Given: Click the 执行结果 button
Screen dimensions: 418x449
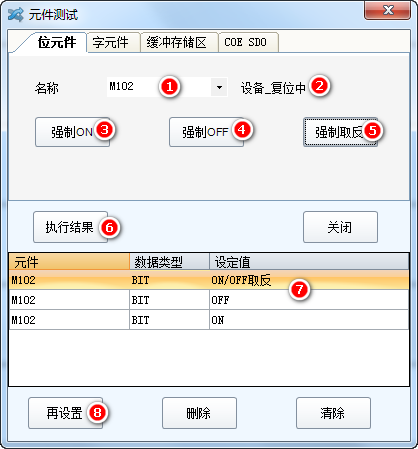Looking at the screenshot, I should [x=70, y=227].
